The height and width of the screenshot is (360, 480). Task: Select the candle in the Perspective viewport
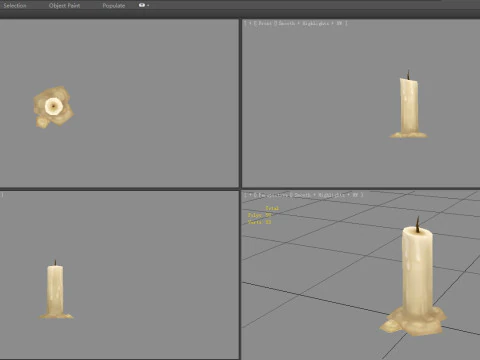(x=416, y=277)
